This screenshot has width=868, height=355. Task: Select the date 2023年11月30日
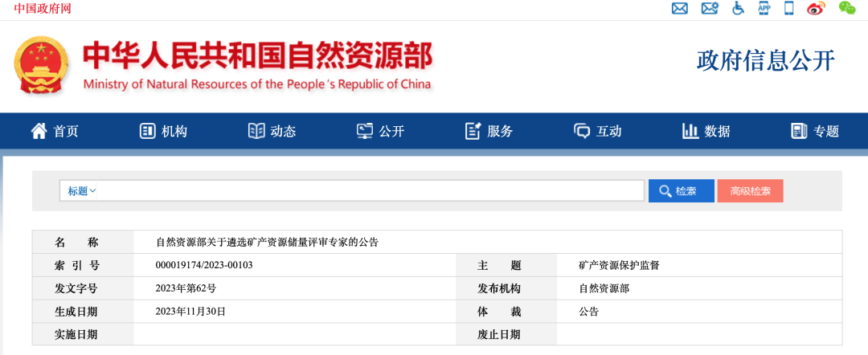[x=191, y=312]
